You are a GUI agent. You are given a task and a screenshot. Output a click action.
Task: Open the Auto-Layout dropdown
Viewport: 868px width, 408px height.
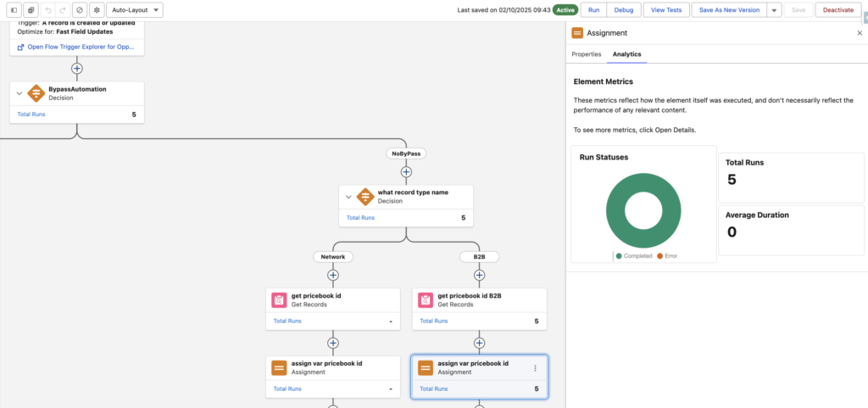[135, 10]
